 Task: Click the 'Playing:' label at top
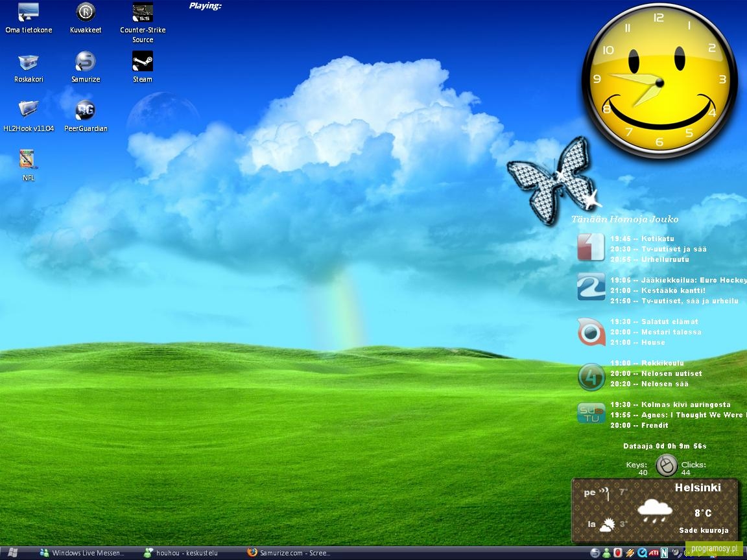[206, 6]
